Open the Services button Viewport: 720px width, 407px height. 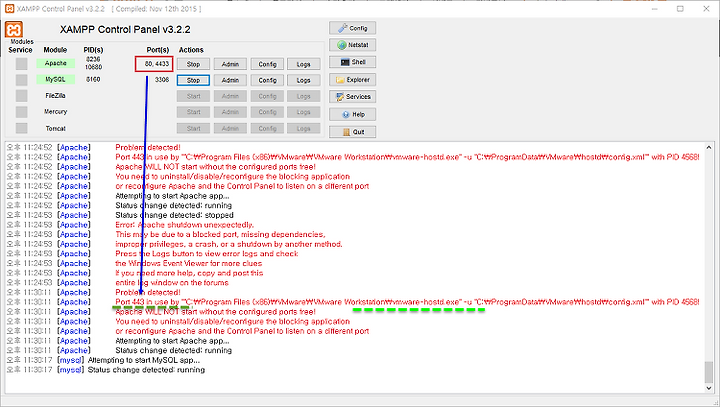[352, 96]
